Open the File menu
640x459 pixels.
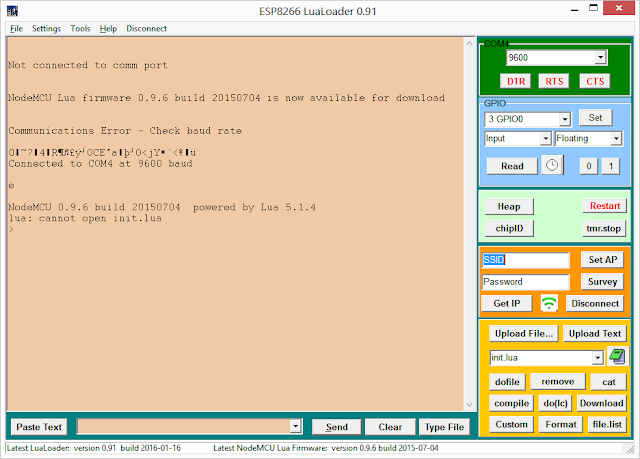(16, 29)
